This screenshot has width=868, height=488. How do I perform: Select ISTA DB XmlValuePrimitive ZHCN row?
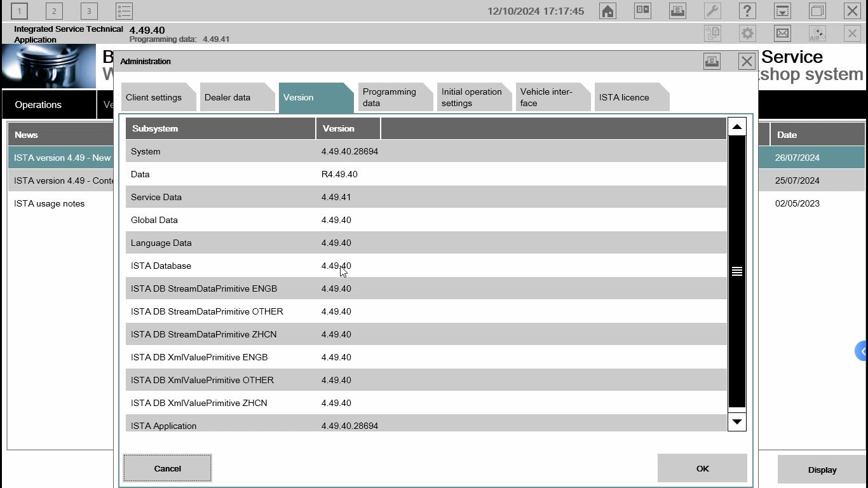pos(426,403)
